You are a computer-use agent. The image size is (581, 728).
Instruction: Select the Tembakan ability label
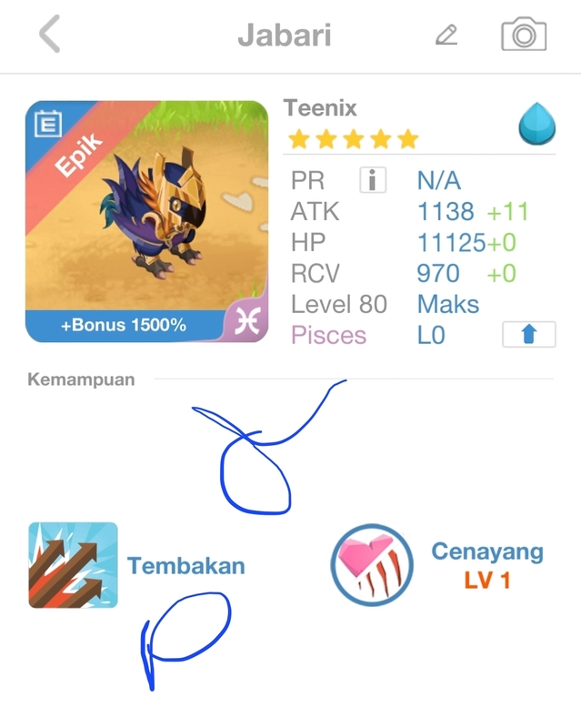point(186,565)
